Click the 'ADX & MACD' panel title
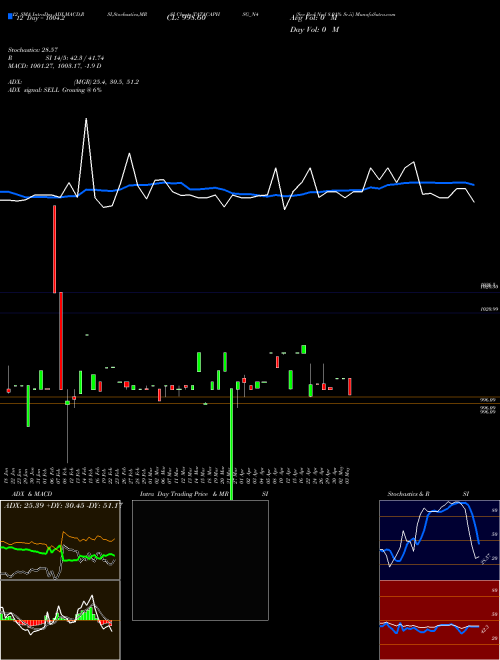Viewport: 500px width, 660px height. tap(32, 494)
